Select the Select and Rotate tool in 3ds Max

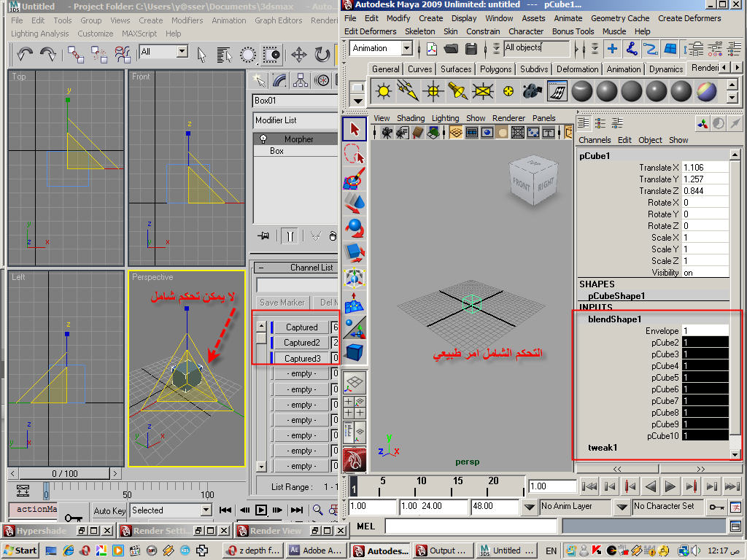(322, 54)
